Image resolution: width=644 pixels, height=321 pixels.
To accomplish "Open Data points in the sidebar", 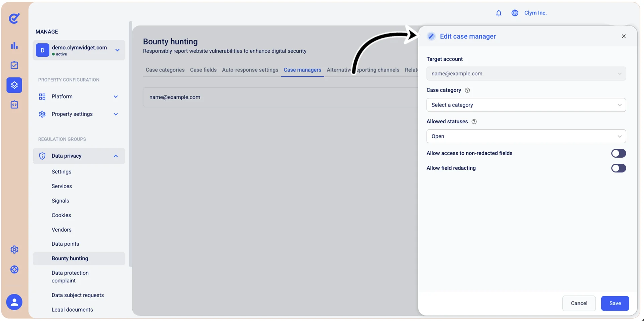I will coord(65,244).
